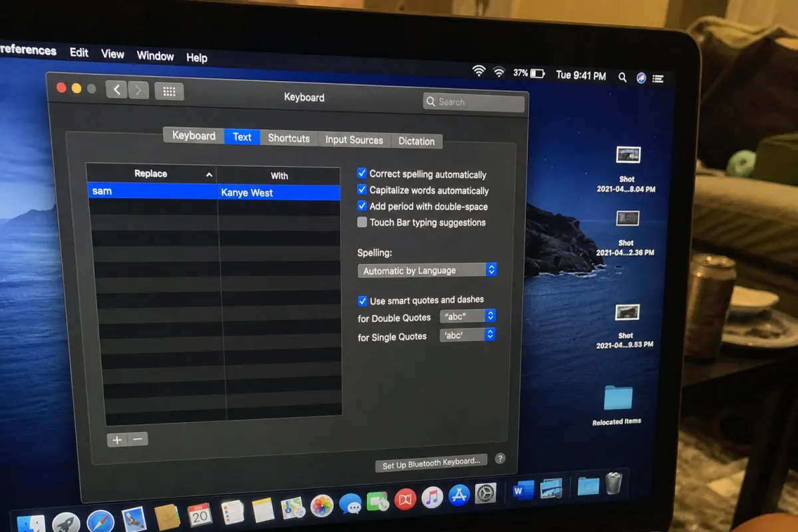Image resolution: width=798 pixels, height=532 pixels.
Task: Add a new text replacement with plus
Action: click(x=117, y=440)
